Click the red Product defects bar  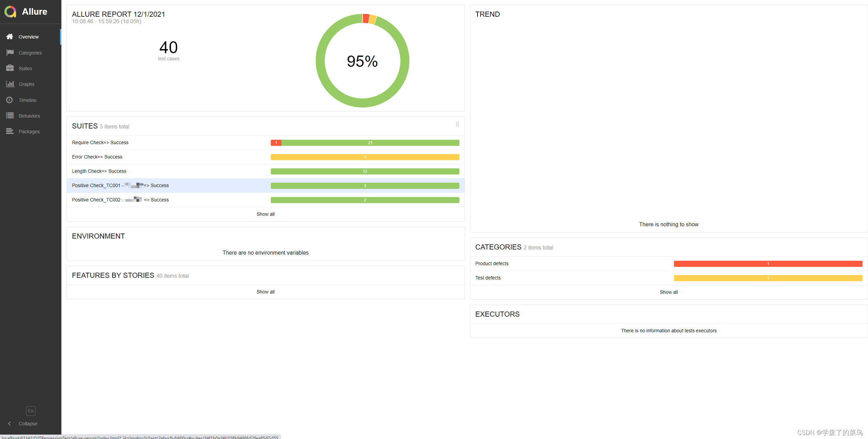(x=768, y=264)
